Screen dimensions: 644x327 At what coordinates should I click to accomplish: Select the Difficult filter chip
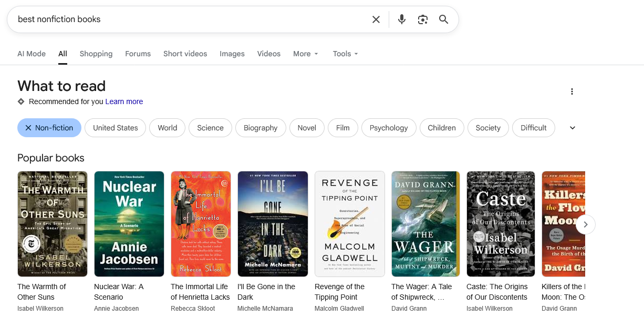(534, 128)
